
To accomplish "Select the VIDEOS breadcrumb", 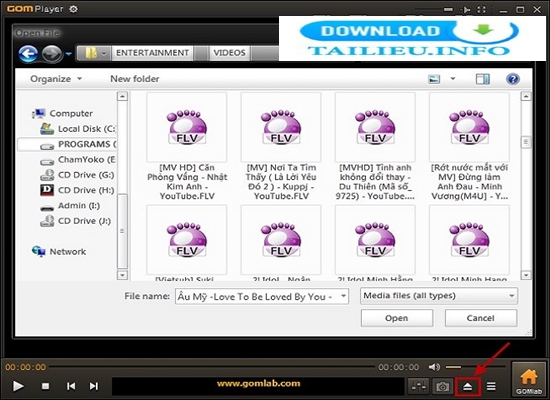I will point(229,53).
